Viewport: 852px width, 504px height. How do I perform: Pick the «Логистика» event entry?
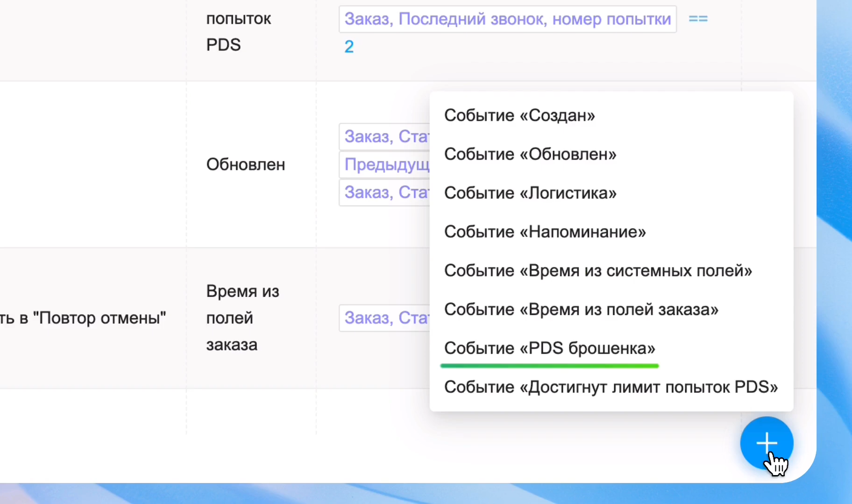point(530,193)
